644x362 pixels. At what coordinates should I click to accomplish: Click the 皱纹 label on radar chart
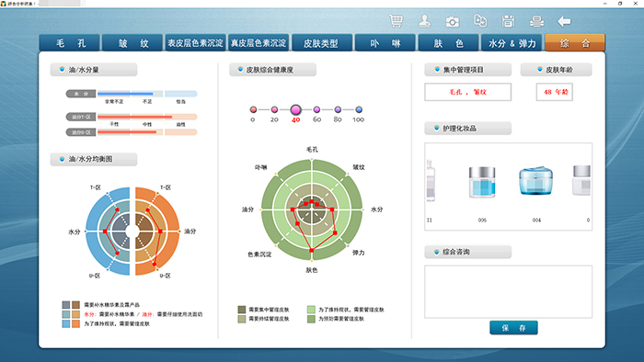(x=359, y=167)
